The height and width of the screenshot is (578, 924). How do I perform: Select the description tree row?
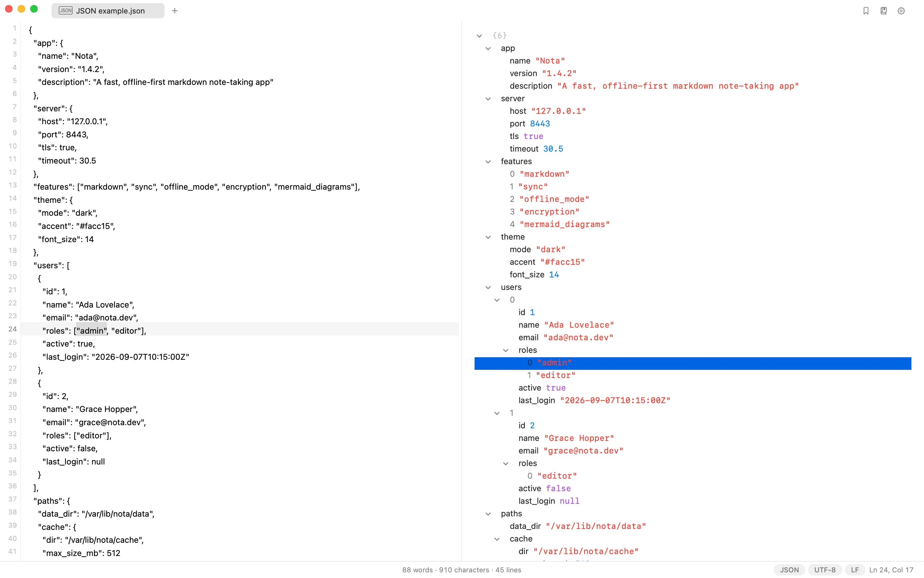coord(692,86)
